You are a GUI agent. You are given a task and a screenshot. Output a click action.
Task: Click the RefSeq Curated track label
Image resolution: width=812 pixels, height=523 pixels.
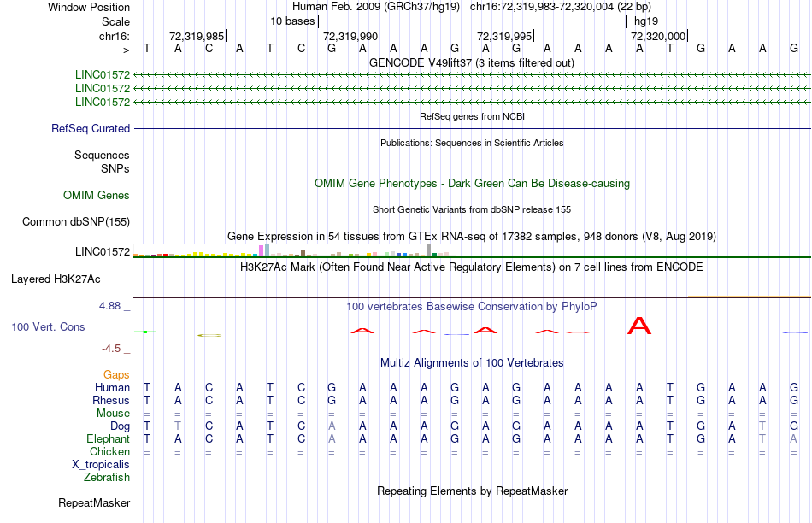coord(91,128)
